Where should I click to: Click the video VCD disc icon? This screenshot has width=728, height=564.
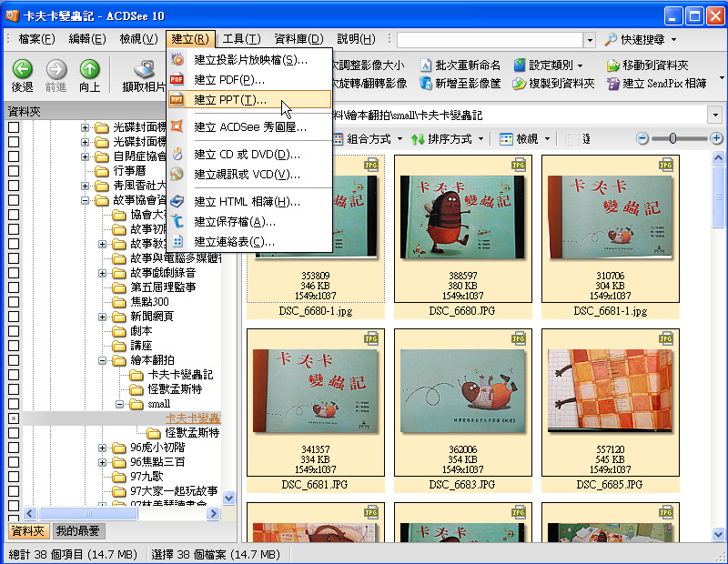coord(177,174)
